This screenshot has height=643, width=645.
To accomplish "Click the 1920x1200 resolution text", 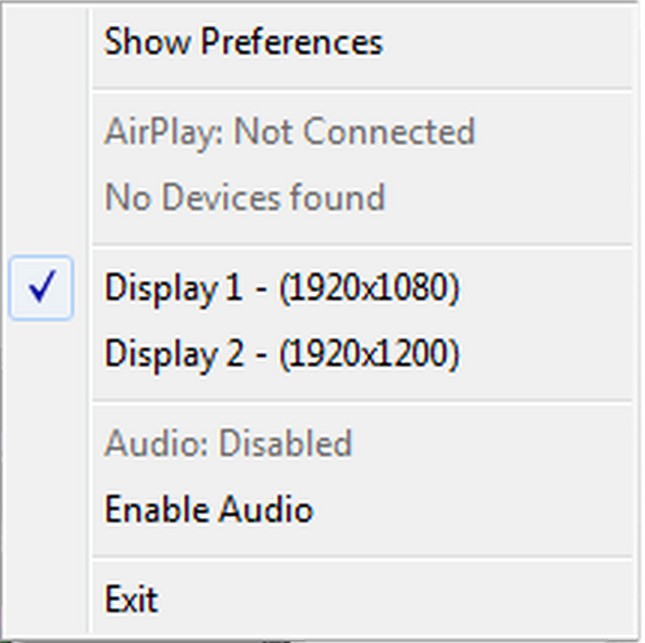I will pos(369,354).
